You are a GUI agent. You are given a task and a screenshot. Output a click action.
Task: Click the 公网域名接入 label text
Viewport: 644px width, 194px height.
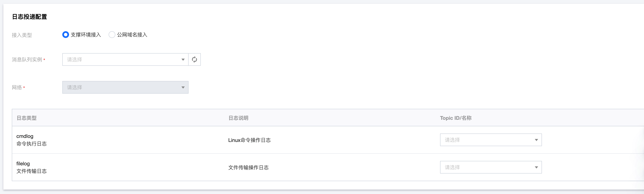click(132, 35)
